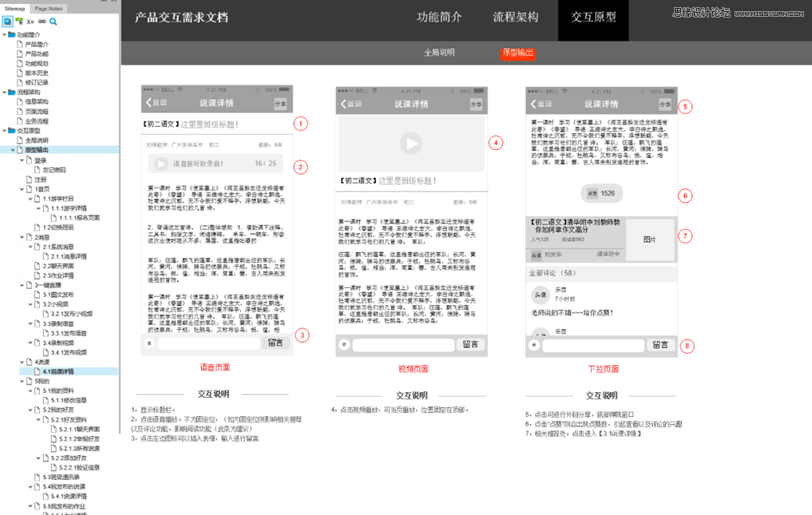Open the 注册 page in sitemap
The height and width of the screenshot is (515, 812).
(x=40, y=180)
